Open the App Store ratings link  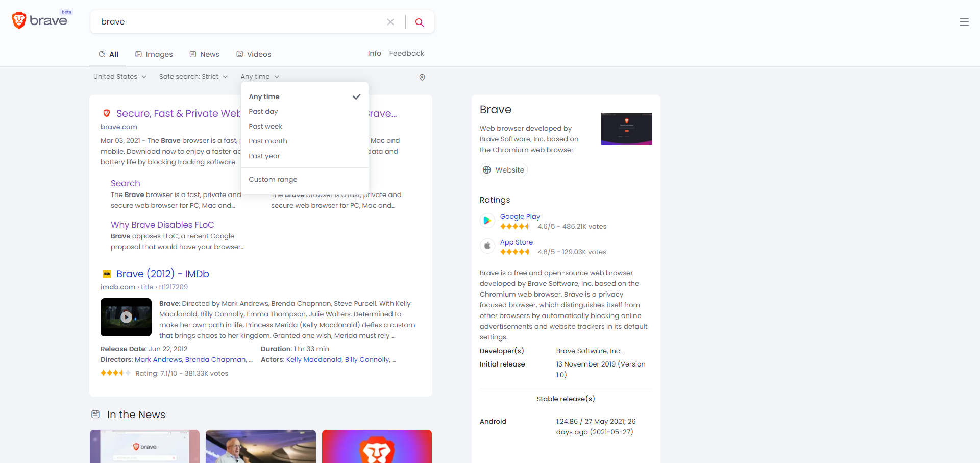[x=517, y=242]
